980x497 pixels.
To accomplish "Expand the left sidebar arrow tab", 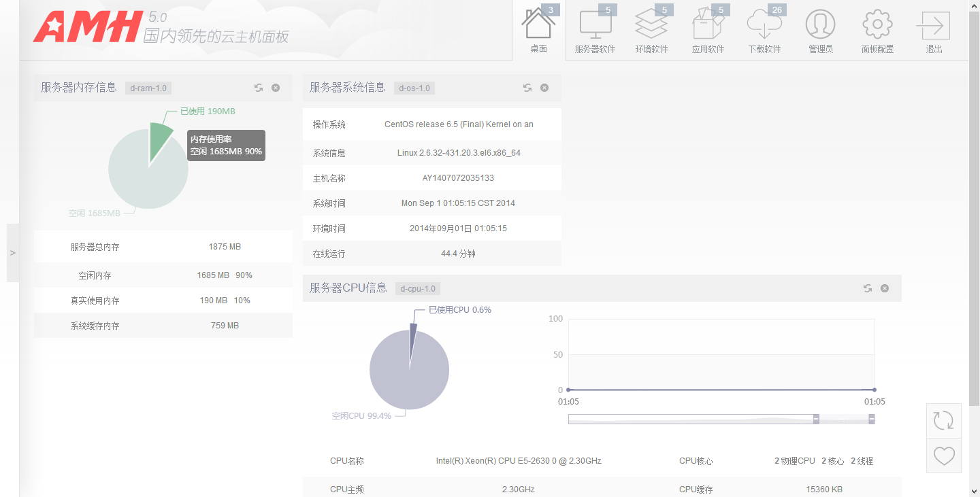I will (12, 253).
